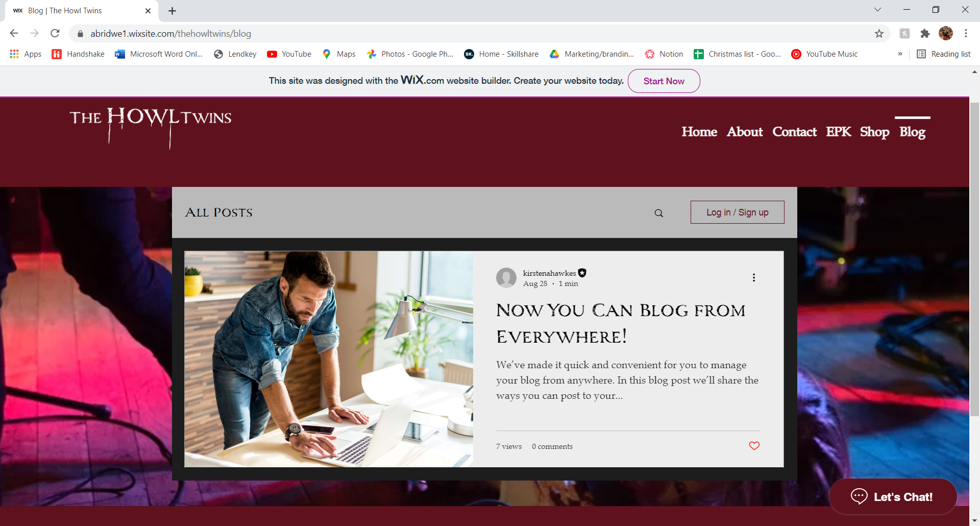This screenshot has width=980, height=526.
Task: Open the YouTube bookmark
Action: point(289,54)
